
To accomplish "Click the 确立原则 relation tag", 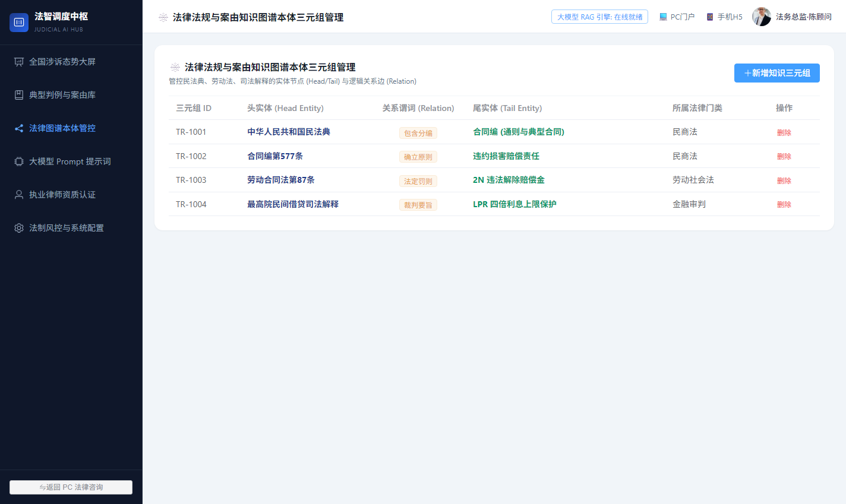I will [418, 157].
